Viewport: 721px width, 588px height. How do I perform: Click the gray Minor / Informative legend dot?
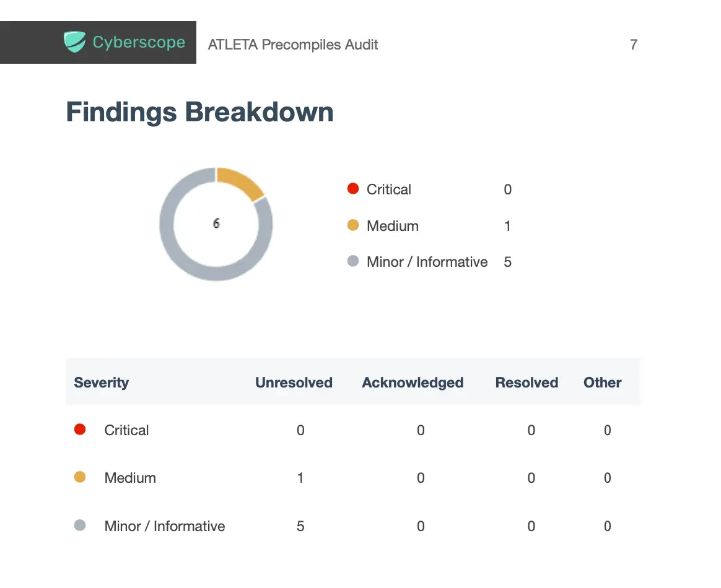[x=352, y=261]
